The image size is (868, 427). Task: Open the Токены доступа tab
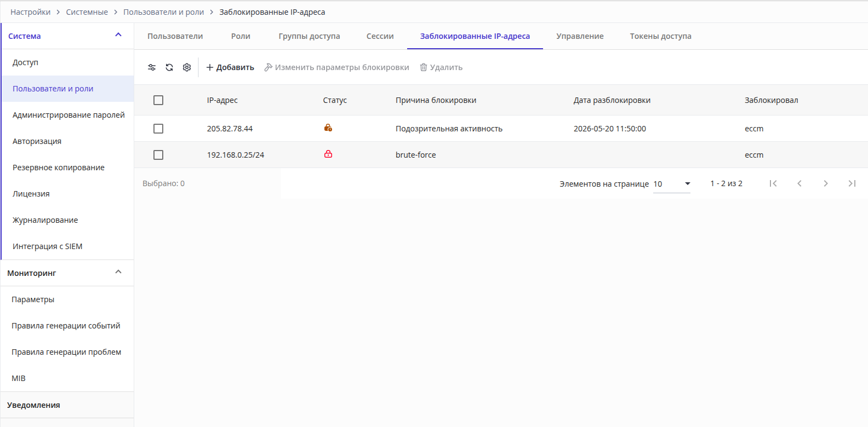660,36
